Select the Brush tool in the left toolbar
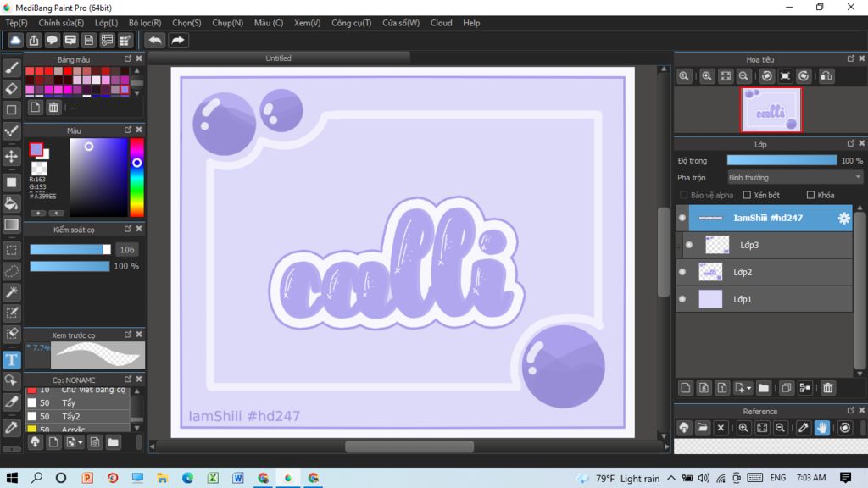Viewport: 868px width, 488px height. click(x=11, y=68)
